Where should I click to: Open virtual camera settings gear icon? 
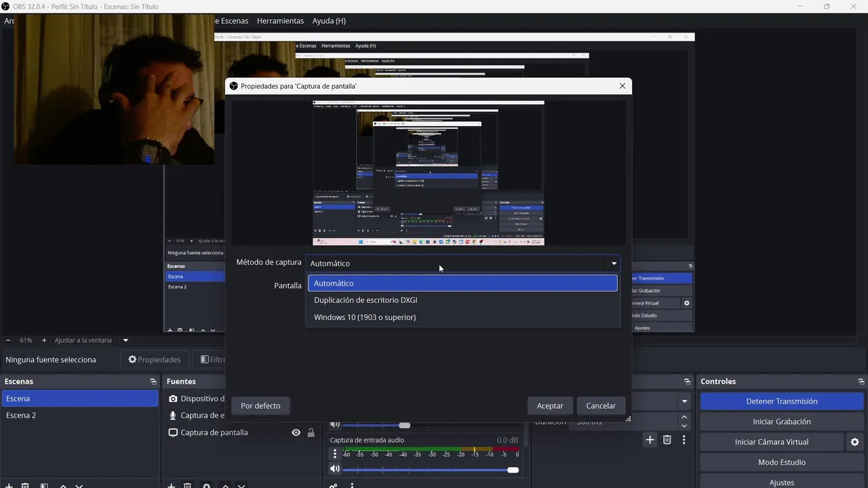(x=854, y=442)
